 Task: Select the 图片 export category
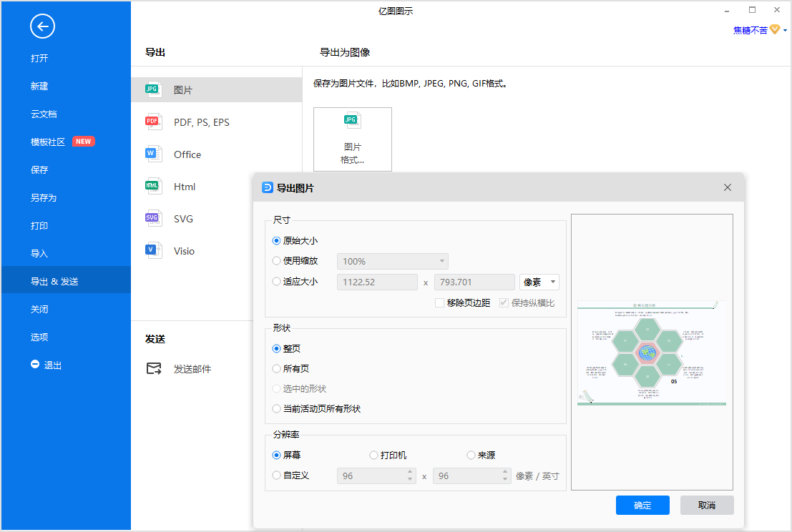pyautogui.click(x=217, y=90)
